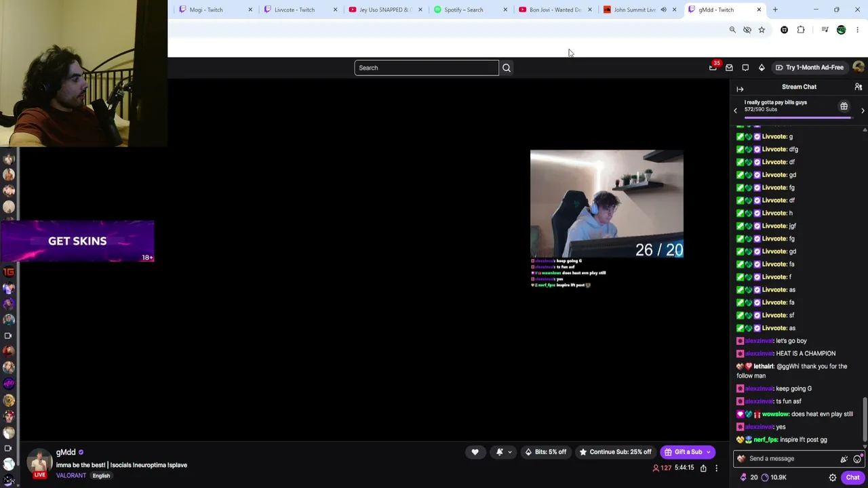Click the Bits cheer icon in chat input

(844, 459)
